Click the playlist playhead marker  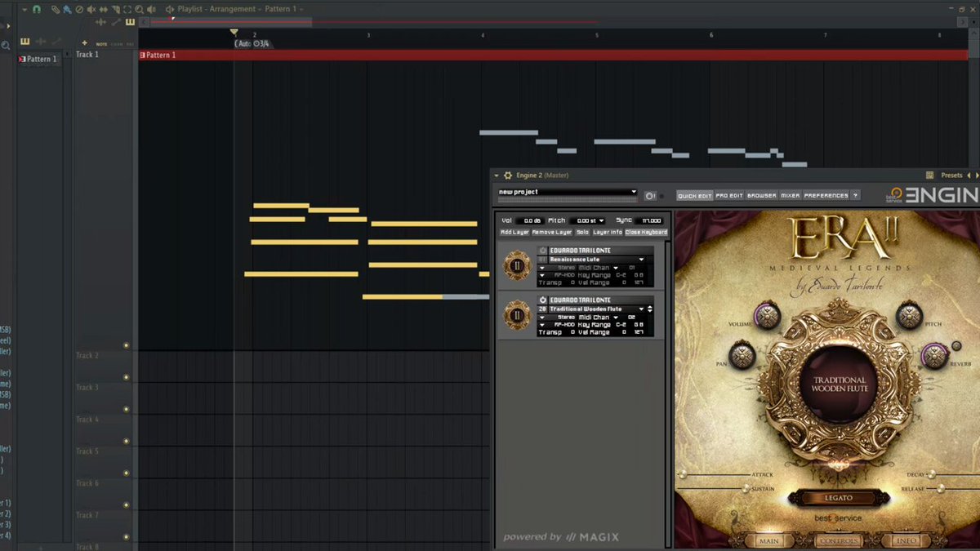tap(234, 33)
